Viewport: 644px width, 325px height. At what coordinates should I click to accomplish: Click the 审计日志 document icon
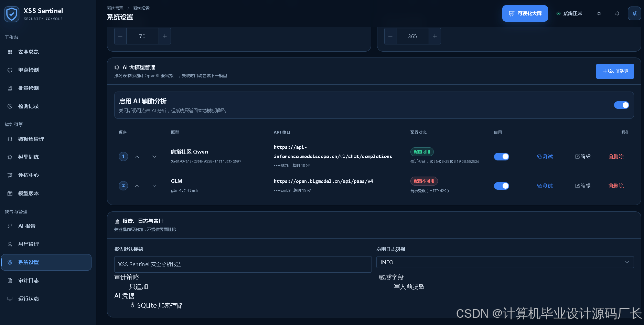[x=10, y=281]
